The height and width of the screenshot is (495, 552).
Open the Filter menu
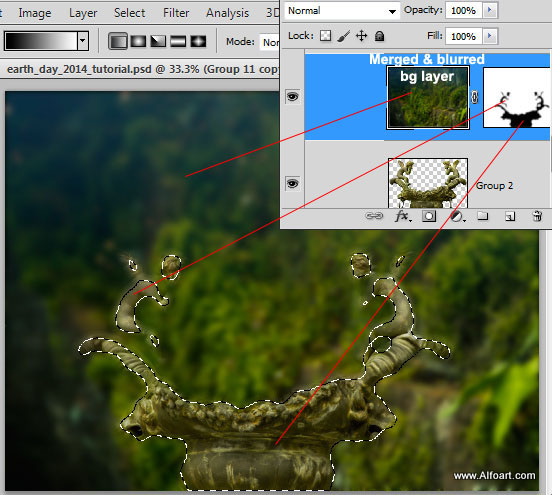pyautogui.click(x=176, y=13)
